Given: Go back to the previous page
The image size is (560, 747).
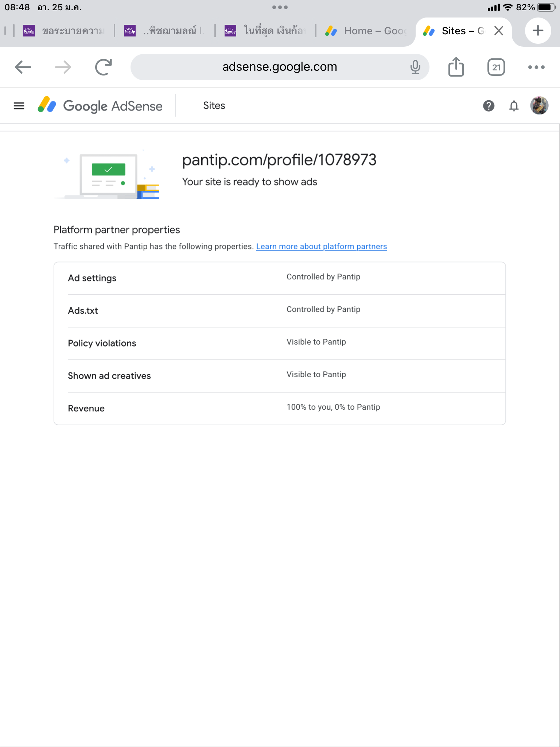Looking at the screenshot, I should click(23, 67).
